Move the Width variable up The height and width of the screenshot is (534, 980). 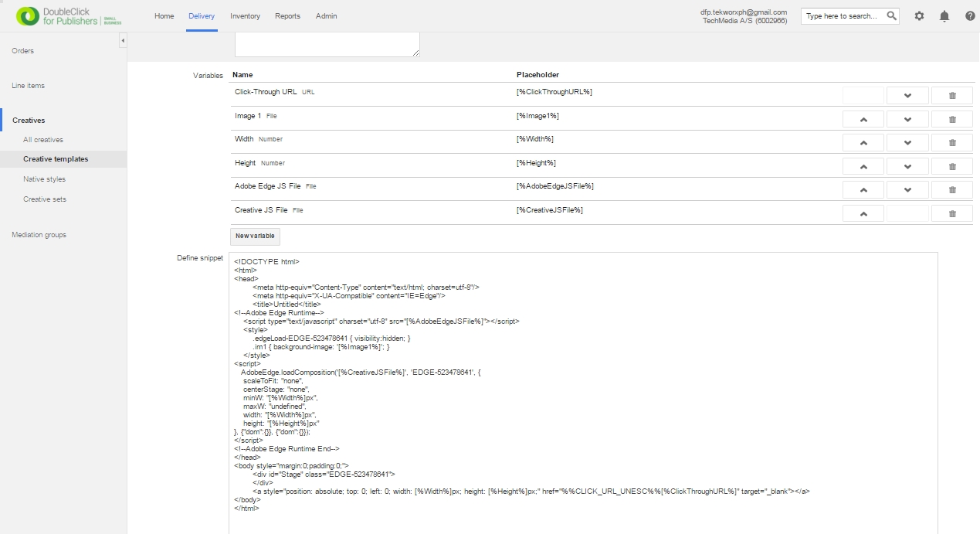pos(863,143)
